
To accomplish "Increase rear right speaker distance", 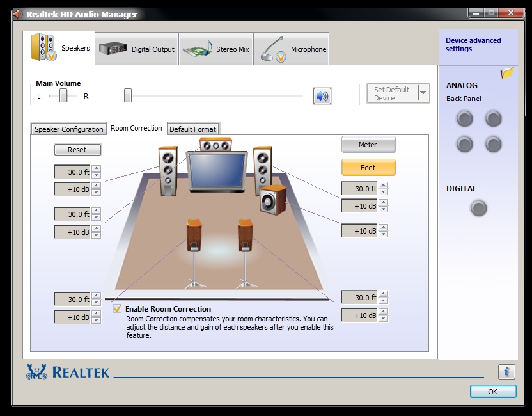I will click(384, 294).
